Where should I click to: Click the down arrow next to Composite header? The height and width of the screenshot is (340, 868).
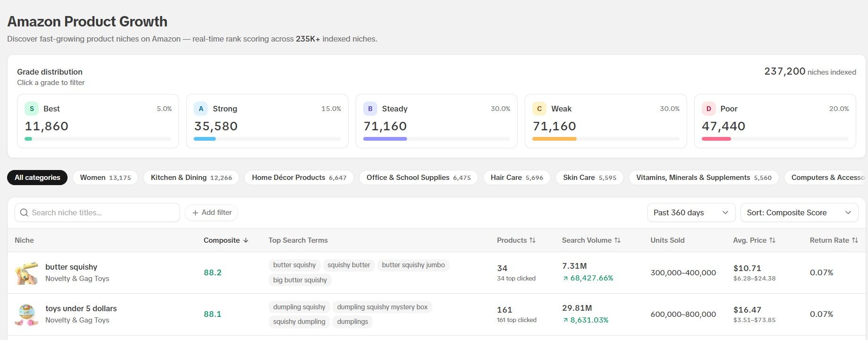[246, 240]
